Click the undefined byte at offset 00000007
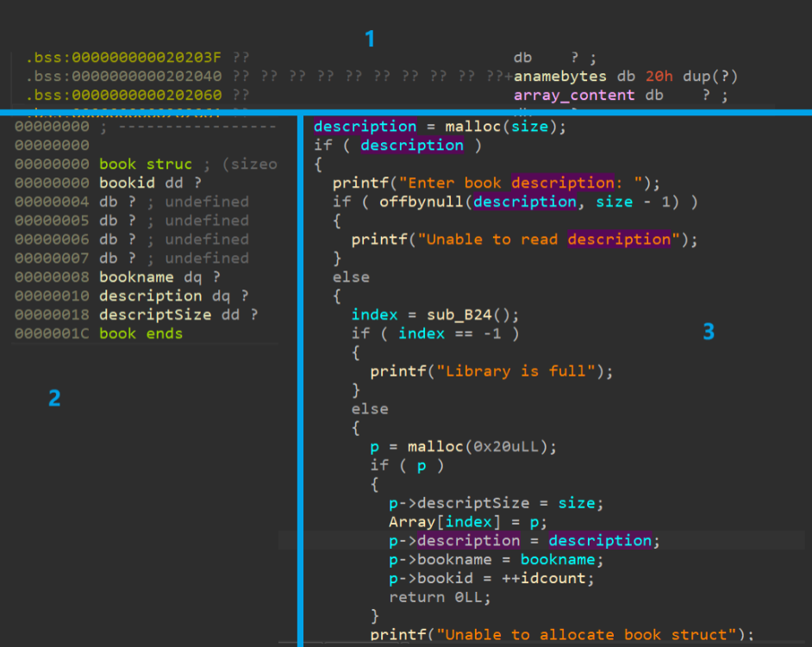This screenshot has height=647, width=812. click(174, 258)
